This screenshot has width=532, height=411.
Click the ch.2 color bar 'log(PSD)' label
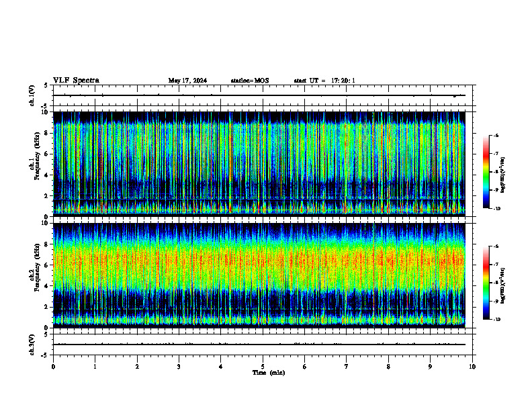503,285
